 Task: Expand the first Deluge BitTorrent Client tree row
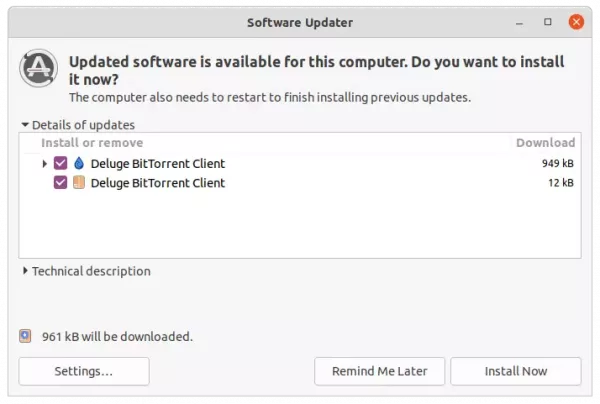coord(44,163)
